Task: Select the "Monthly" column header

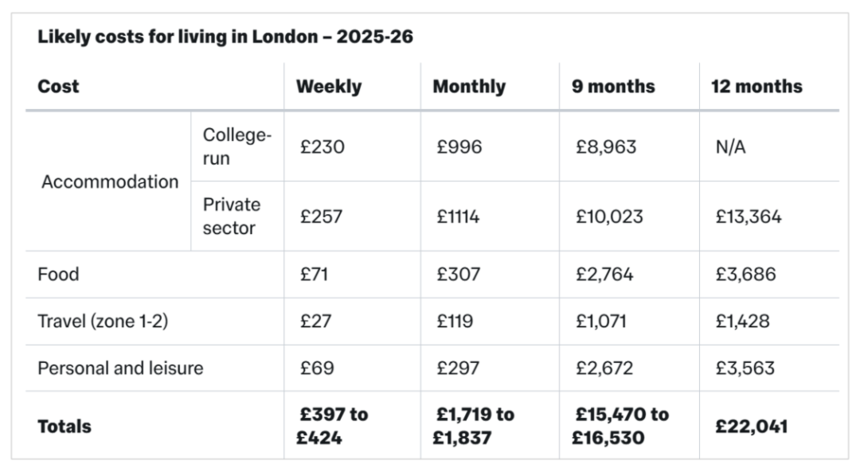Action: 468,86
